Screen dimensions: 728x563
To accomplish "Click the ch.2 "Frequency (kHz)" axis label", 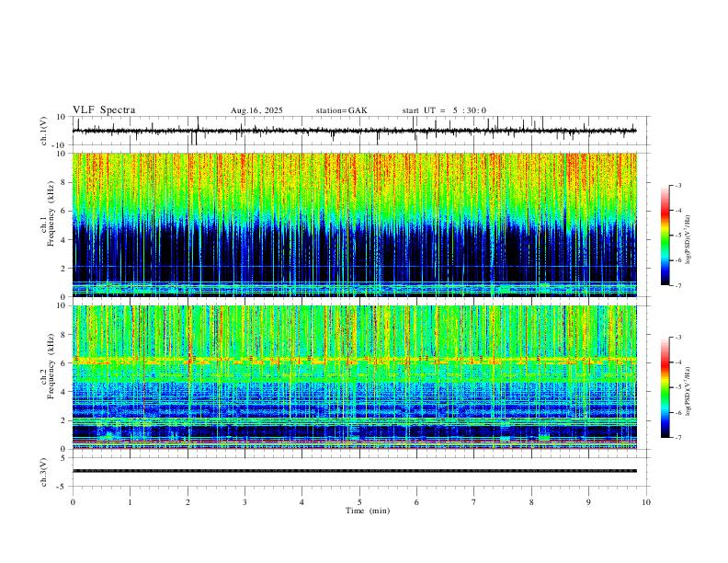I will coord(51,366).
